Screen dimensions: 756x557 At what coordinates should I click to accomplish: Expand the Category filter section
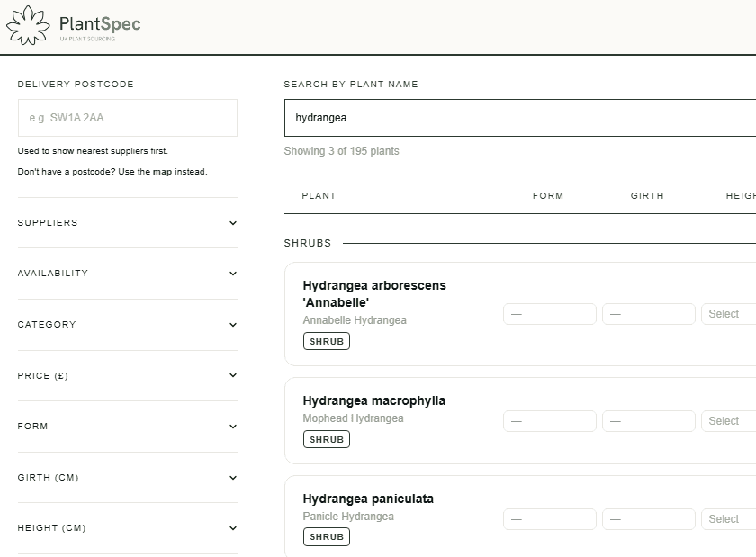pyautogui.click(x=128, y=325)
